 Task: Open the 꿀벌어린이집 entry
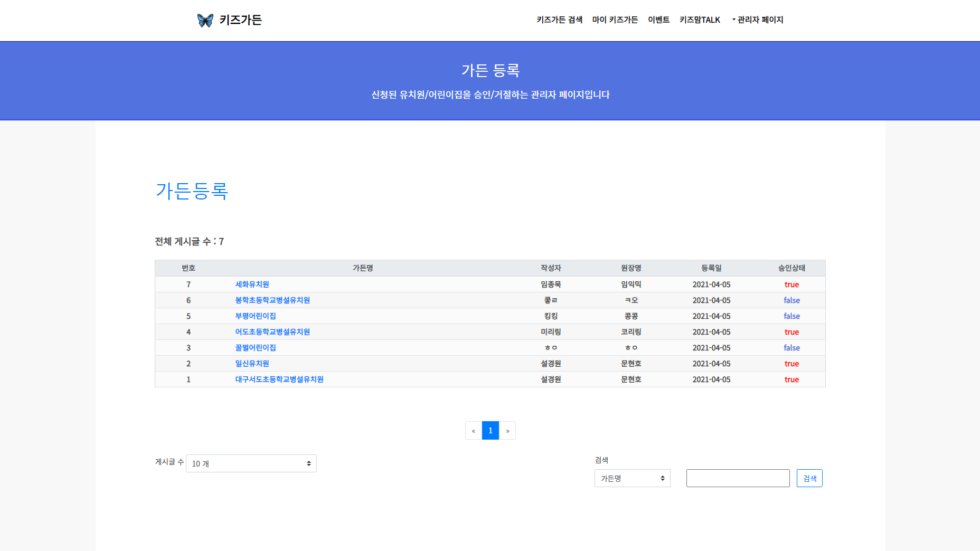coord(256,348)
